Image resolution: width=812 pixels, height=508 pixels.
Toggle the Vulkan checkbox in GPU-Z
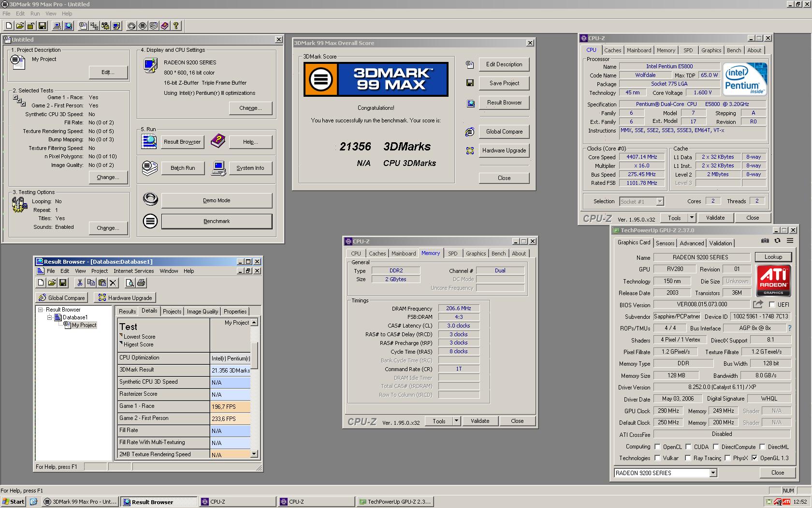pos(657,458)
